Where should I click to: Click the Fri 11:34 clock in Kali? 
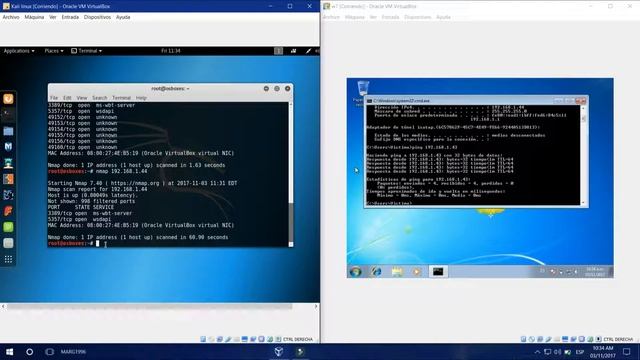(171, 51)
